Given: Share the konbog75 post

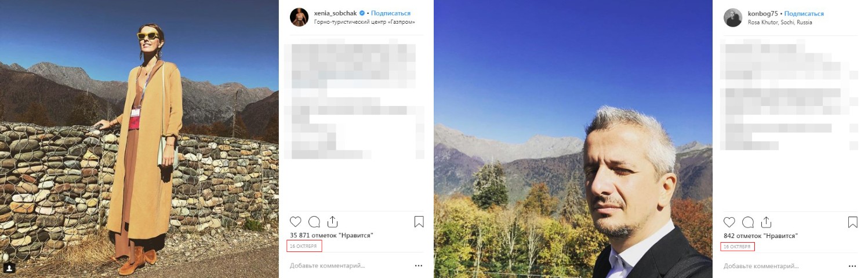Looking at the screenshot, I should point(766,222).
